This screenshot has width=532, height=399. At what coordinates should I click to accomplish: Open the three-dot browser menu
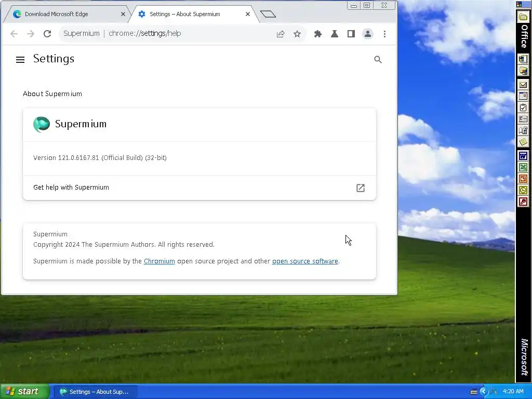click(384, 34)
